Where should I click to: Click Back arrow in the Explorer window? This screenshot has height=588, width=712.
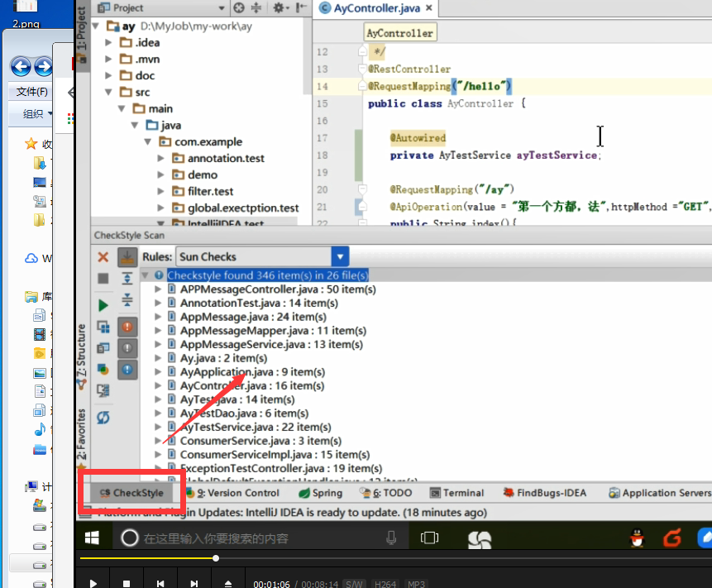tap(21, 67)
